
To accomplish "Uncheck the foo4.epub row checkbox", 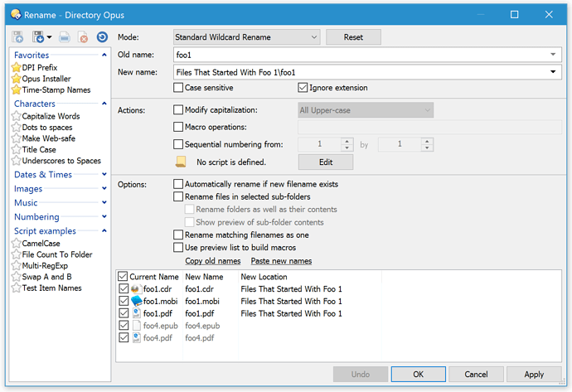I will pyautogui.click(x=124, y=325).
